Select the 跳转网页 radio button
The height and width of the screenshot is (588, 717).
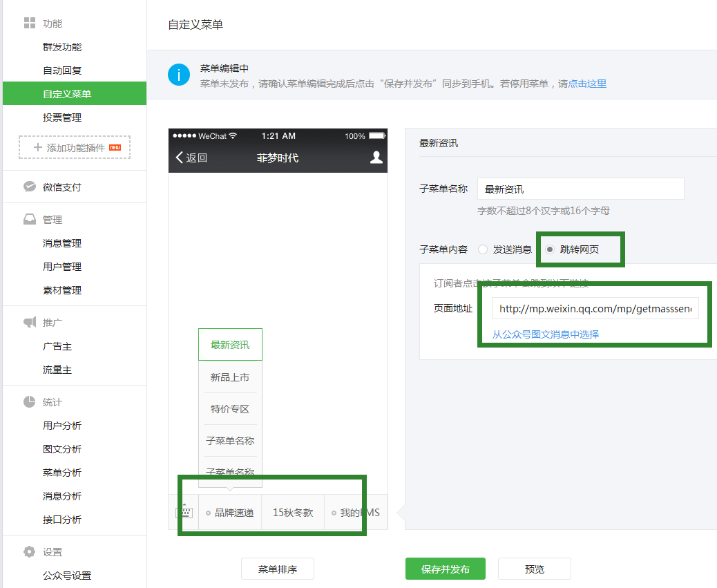coord(550,249)
